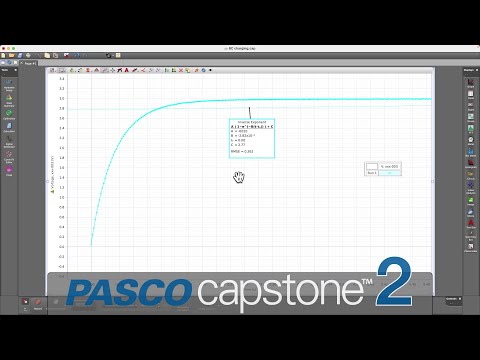Select the Histogram display icon

click(x=471, y=164)
